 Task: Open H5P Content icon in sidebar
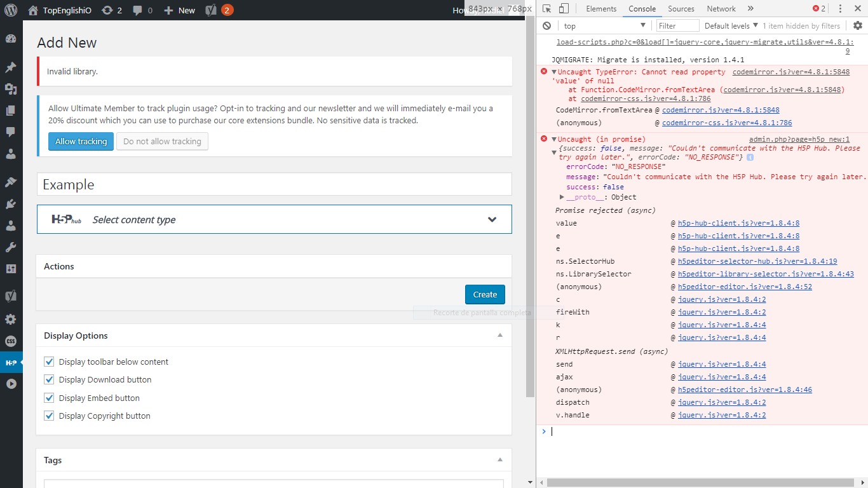click(11, 362)
